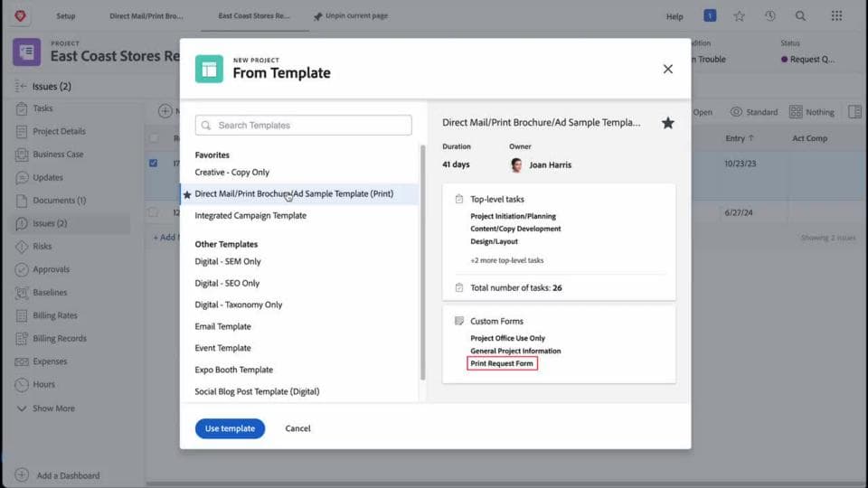The image size is (868, 488).
Task: Open Tasks in left sidebar
Action: [x=42, y=108]
